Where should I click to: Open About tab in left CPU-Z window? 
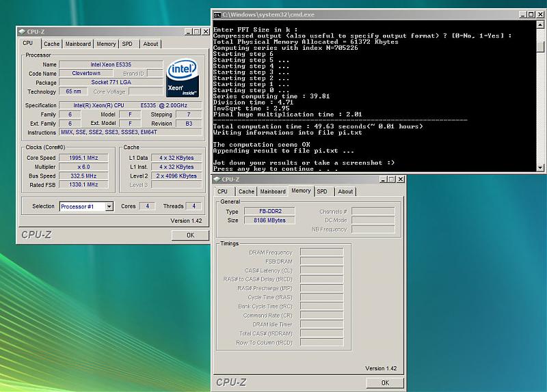click(x=150, y=44)
